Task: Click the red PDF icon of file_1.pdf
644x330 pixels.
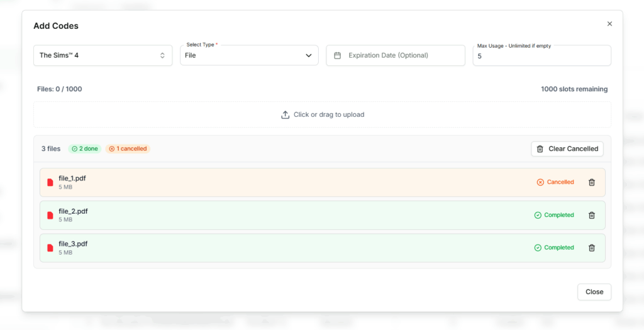Action: coord(50,182)
